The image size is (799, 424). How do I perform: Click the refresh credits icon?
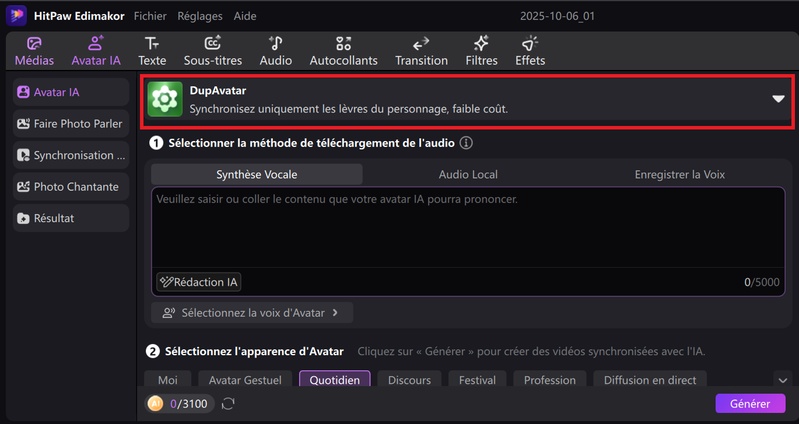tap(228, 404)
